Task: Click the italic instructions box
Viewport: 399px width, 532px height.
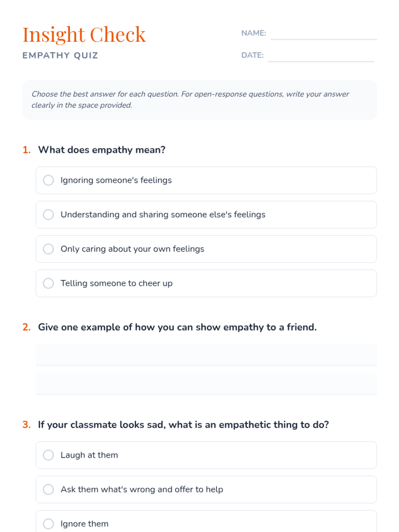Action: (199, 100)
